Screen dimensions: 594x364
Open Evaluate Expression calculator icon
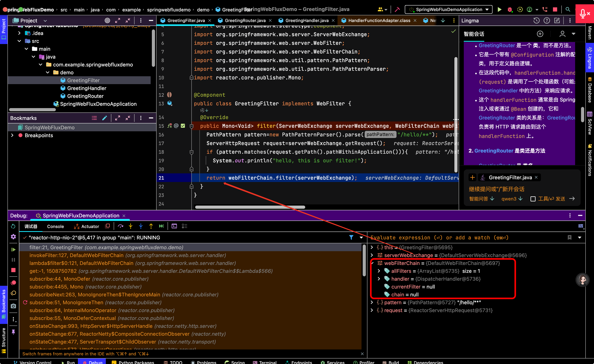coord(174,226)
